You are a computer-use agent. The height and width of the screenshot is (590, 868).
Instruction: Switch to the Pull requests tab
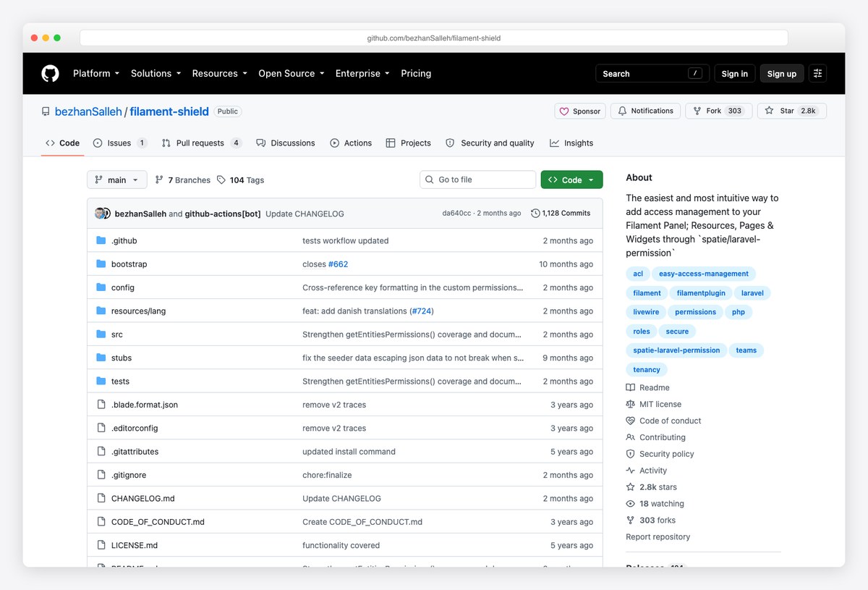click(201, 143)
